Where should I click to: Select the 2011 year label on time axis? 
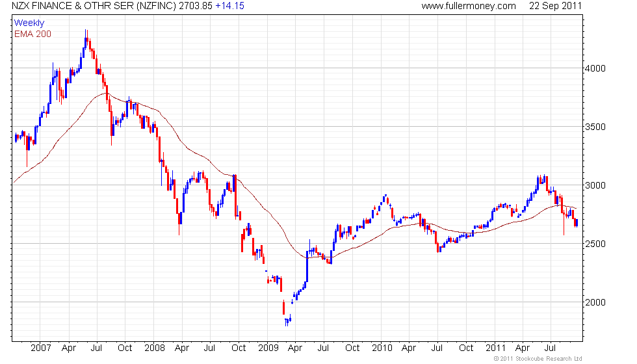coord(495,348)
